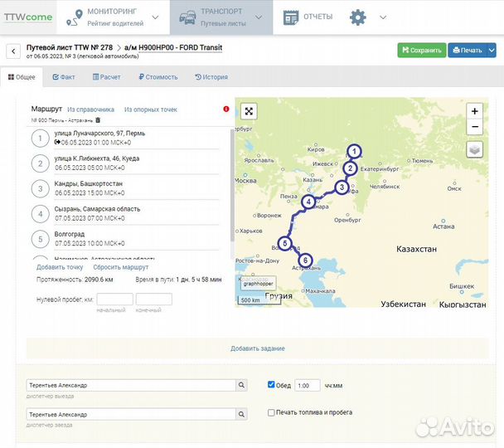Image resolution: width=504 pixels, height=448 pixels.
Task: Zoom out on the map
Action: (x=474, y=127)
